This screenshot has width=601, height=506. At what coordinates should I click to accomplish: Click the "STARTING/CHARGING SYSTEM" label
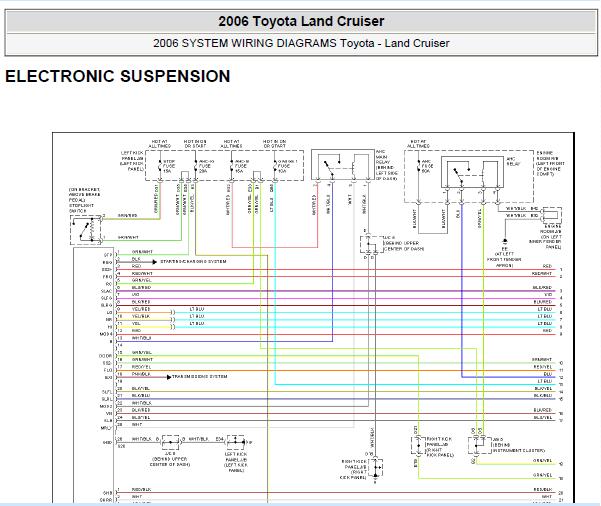coord(193,261)
